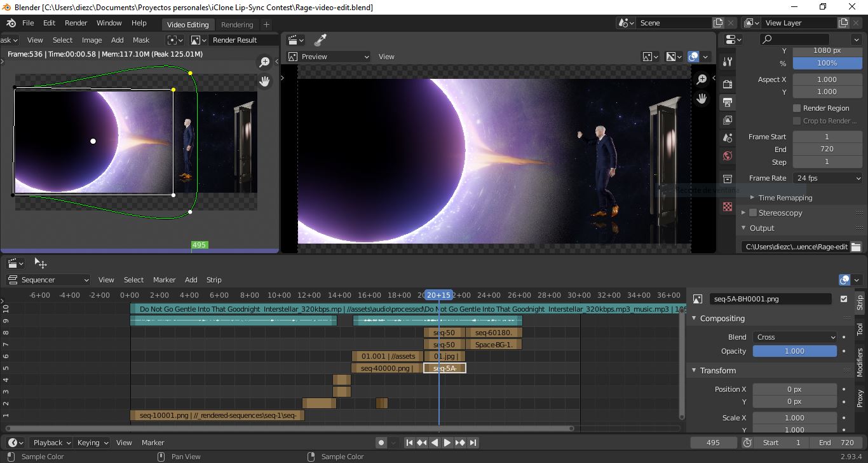868x463 pixels.
Task: Open the Playback popover
Action: pyautogui.click(x=51, y=443)
